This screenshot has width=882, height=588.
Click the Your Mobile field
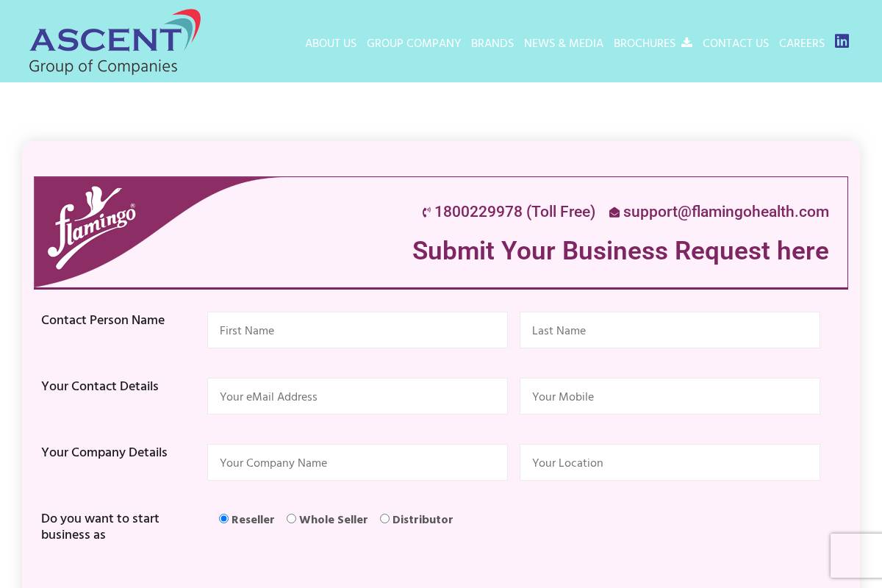pos(670,396)
